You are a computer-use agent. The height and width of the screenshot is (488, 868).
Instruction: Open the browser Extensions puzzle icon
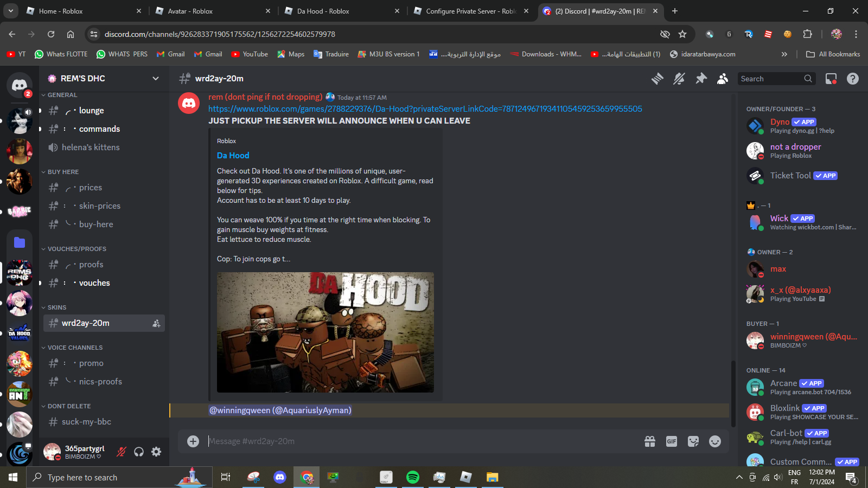807,34
